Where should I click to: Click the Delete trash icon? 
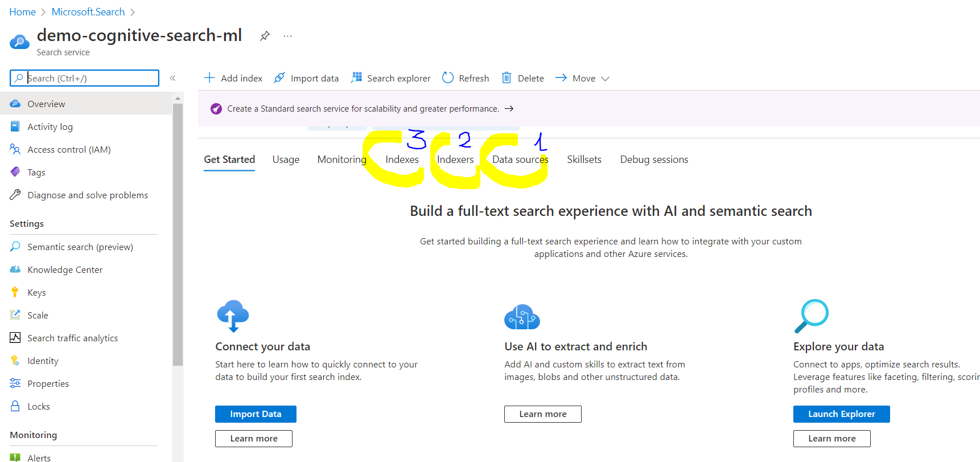pos(507,77)
